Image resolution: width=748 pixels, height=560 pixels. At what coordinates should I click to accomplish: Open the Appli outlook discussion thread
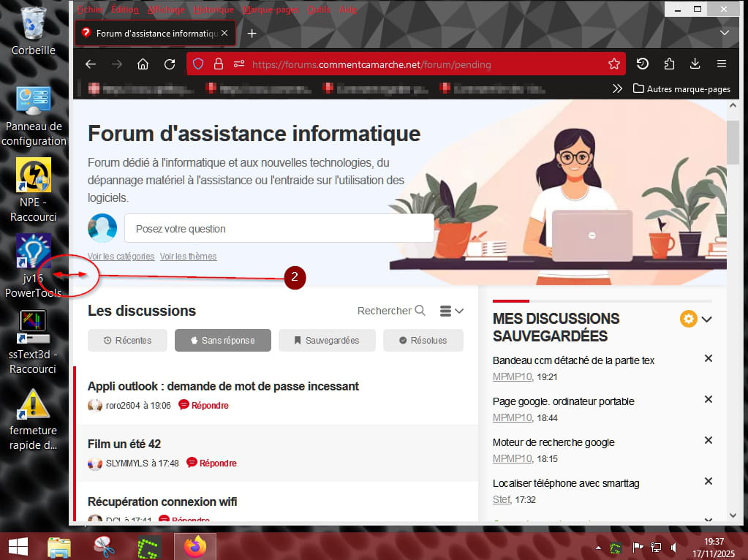click(223, 386)
